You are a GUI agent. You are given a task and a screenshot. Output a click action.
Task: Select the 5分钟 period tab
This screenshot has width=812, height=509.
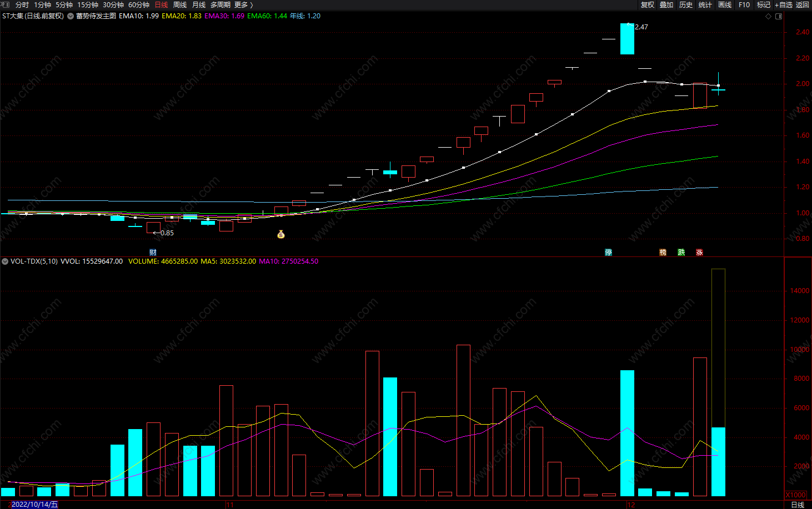(64, 5)
